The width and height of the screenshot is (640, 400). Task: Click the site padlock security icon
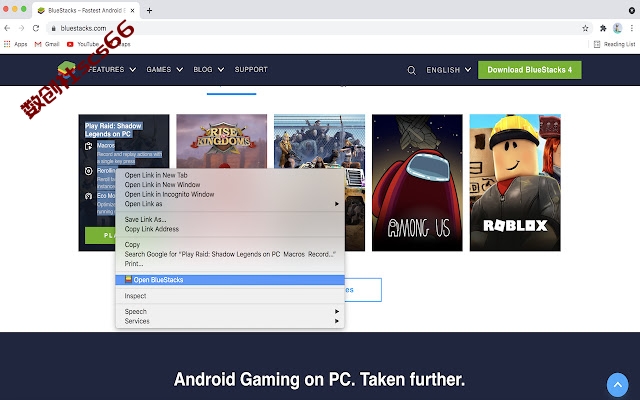[53, 28]
